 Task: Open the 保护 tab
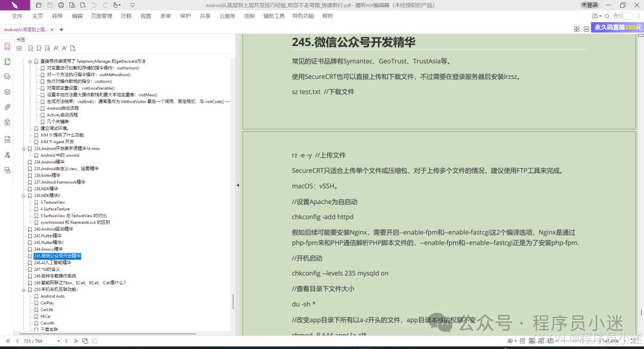[x=185, y=16]
